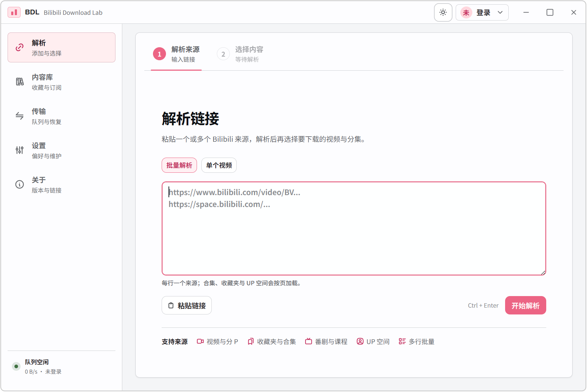This screenshot has width=587, height=392.
Task: Click the 收藏夹与合集 label
Action: coord(276,342)
